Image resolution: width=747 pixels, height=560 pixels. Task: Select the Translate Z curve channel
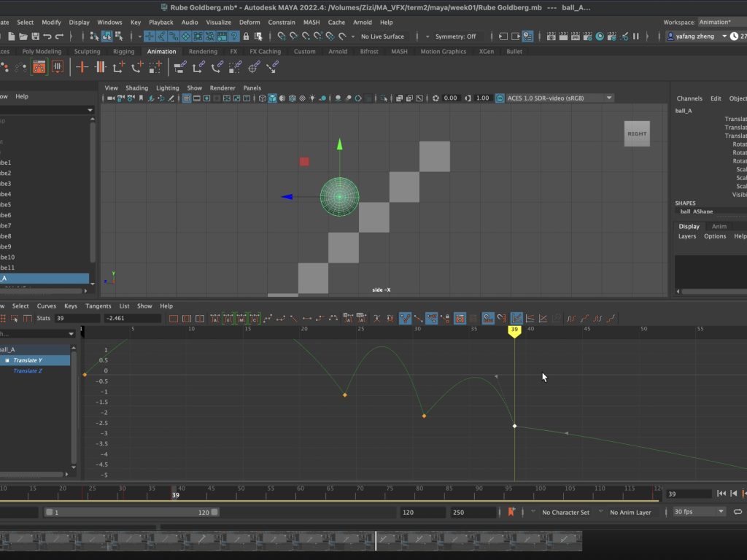28,371
